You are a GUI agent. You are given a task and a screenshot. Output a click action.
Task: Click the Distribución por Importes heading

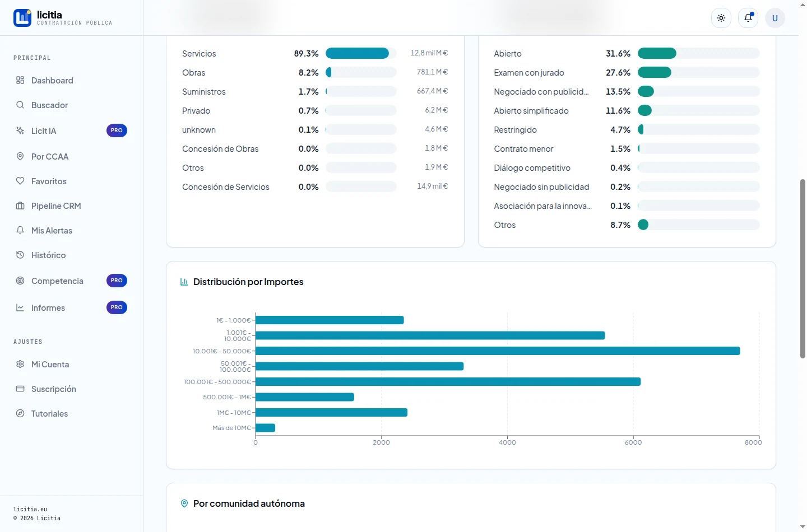pos(248,282)
